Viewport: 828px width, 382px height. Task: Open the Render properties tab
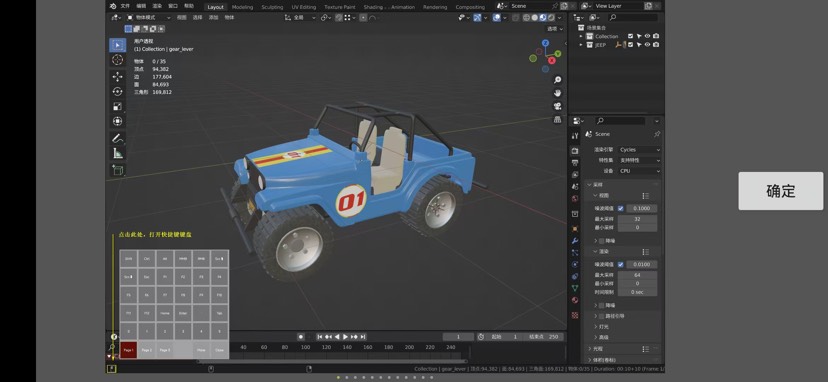click(575, 151)
